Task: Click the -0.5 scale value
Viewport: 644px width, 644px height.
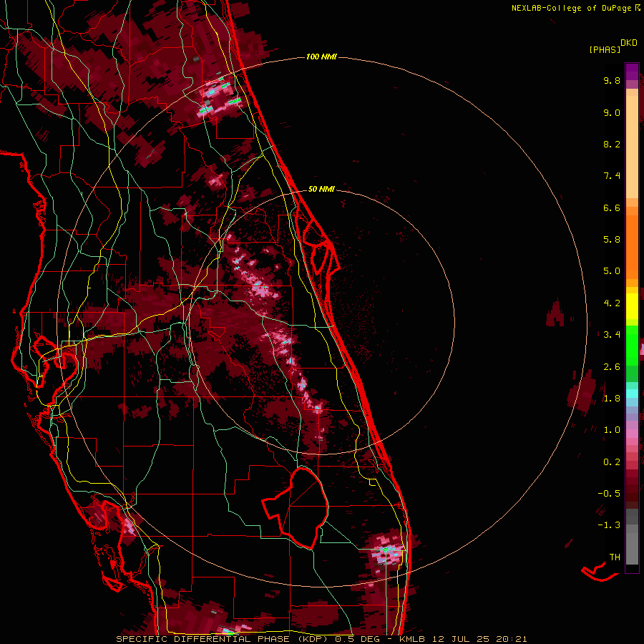Action: pos(609,494)
